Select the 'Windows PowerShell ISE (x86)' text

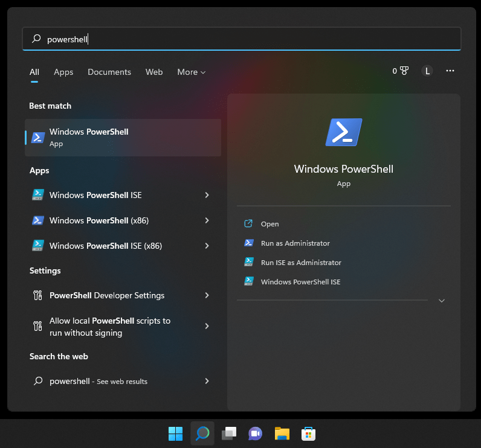click(106, 246)
